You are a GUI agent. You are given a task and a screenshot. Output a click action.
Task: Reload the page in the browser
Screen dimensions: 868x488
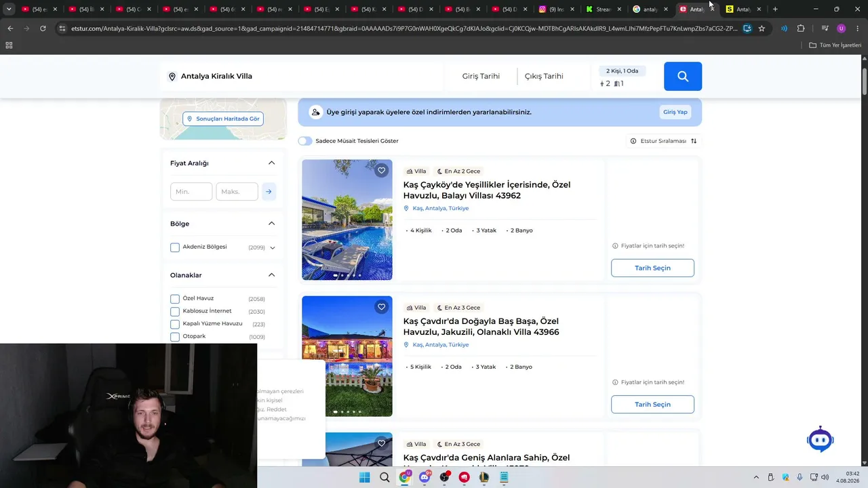point(43,28)
